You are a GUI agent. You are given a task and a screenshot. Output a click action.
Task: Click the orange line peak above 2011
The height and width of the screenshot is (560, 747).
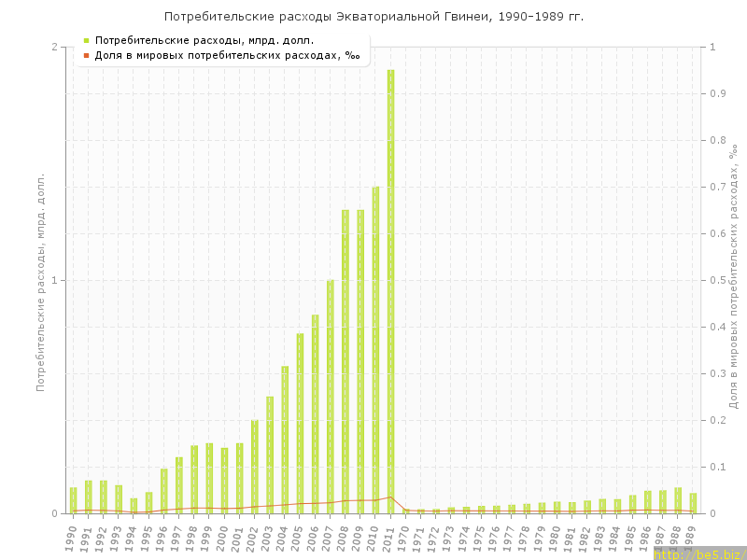tap(390, 497)
